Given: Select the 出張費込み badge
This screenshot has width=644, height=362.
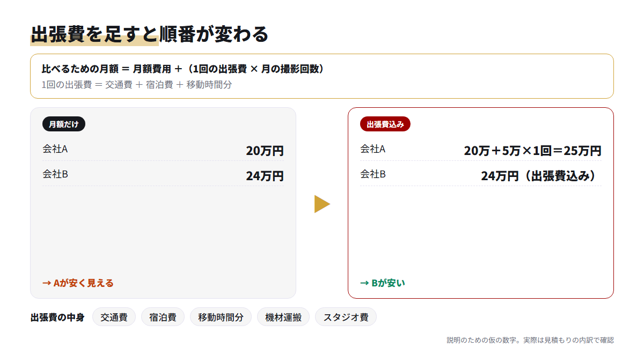Looking at the screenshot, I should (385, 124).
